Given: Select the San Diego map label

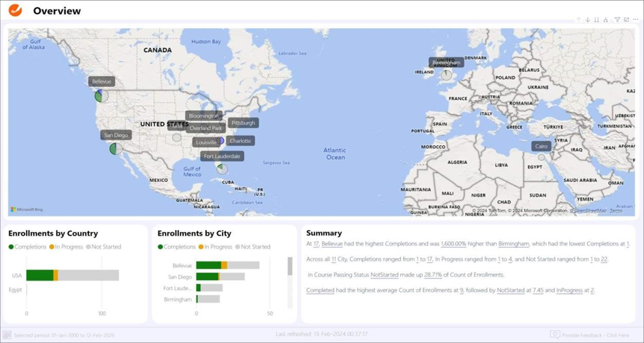Looking at the screenshot, I should [115, 135].
